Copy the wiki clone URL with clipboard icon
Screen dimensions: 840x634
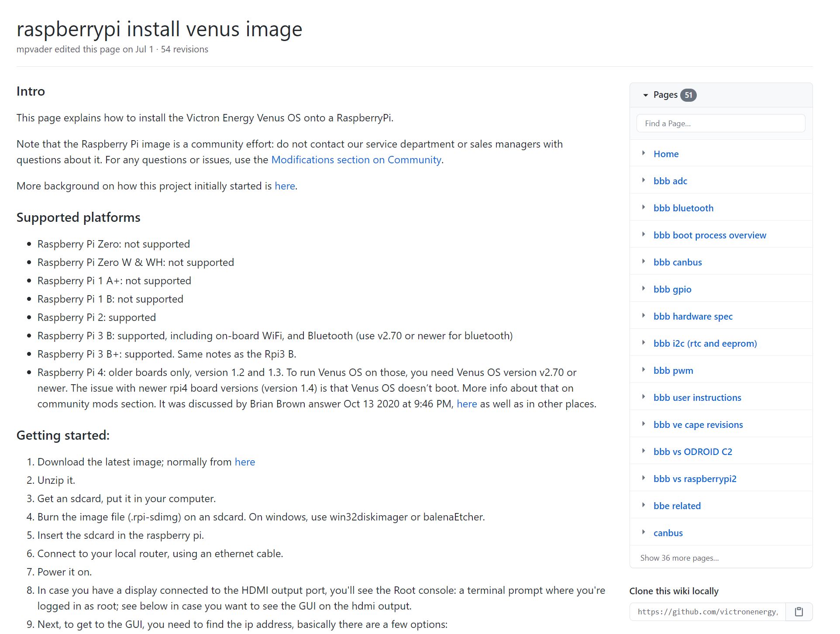799,612
